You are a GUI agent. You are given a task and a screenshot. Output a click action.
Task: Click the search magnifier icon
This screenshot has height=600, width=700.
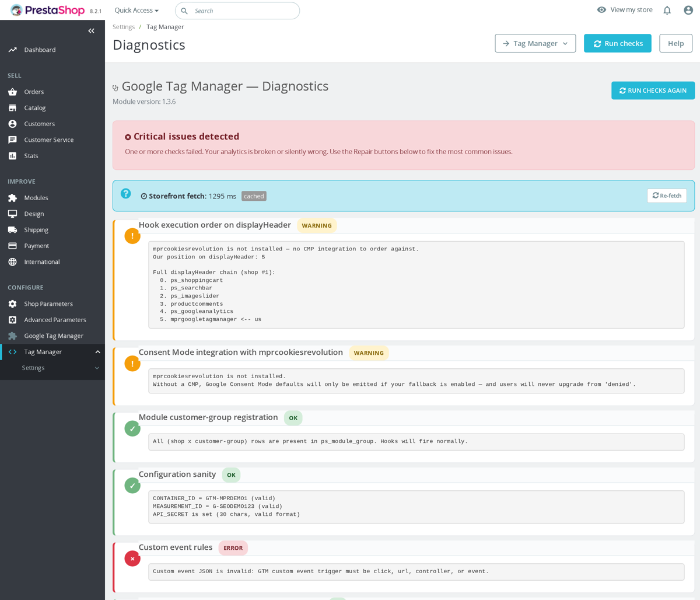click(x=184, y=11)
